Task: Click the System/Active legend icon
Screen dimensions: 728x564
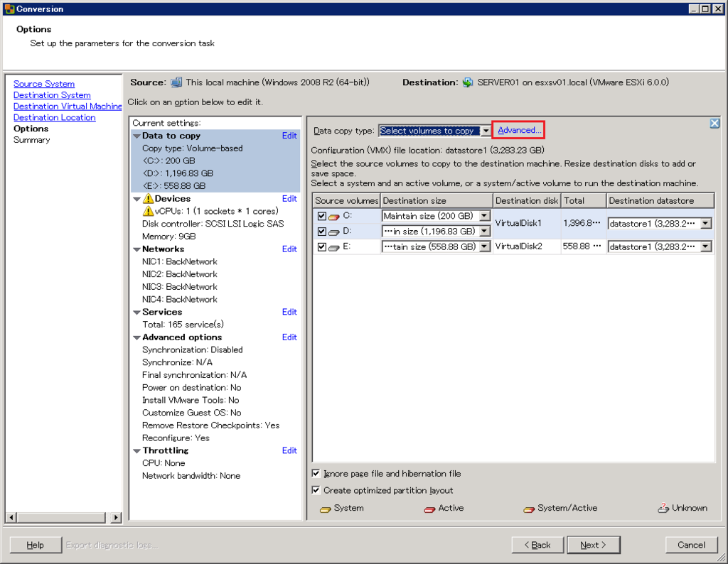Action: pos(529,509)
